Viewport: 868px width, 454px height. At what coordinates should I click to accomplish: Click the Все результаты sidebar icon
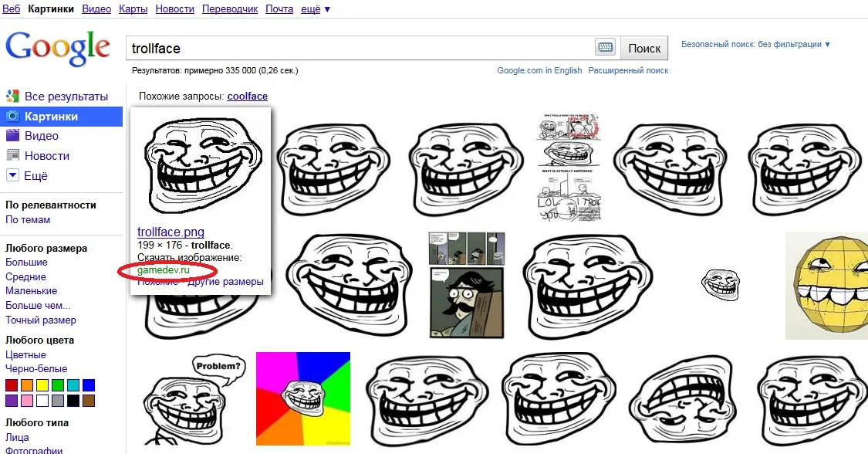12,96
